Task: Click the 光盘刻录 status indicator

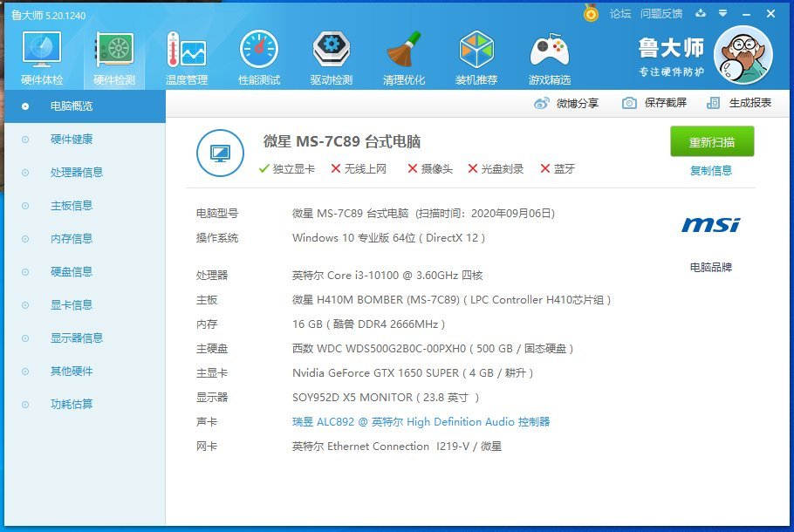Action: (496, 168)
